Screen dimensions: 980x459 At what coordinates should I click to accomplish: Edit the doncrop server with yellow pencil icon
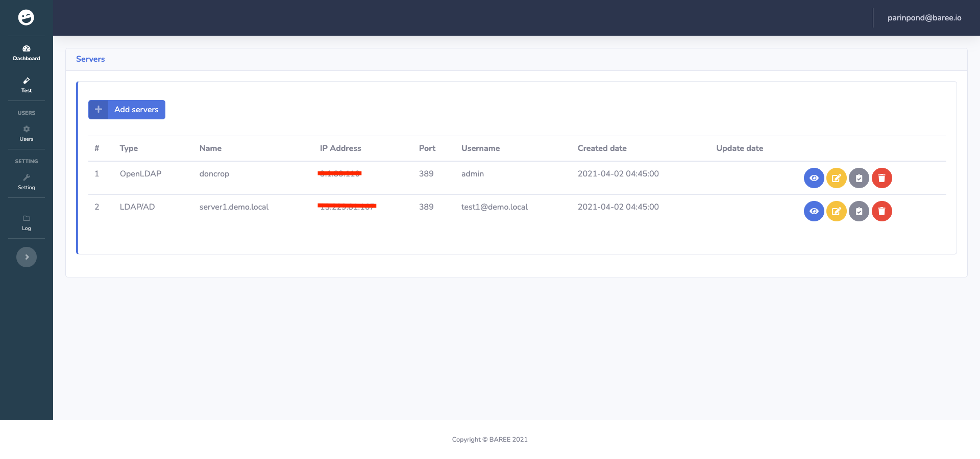837,178
